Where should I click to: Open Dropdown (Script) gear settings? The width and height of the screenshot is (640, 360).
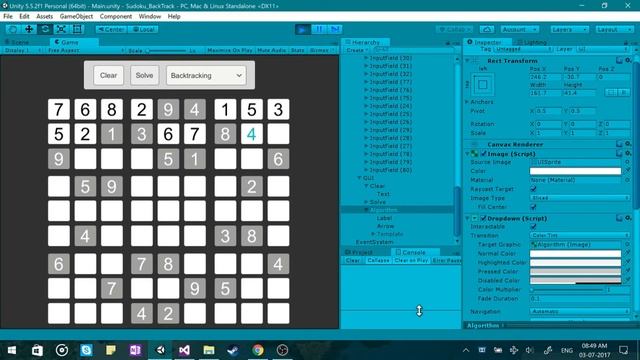coord(628,218)
